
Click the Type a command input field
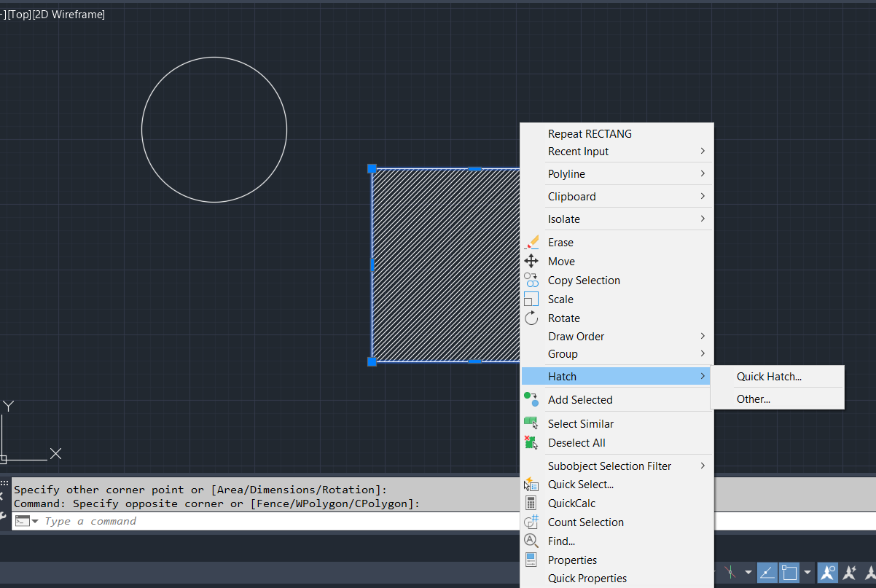pos(292,521)
